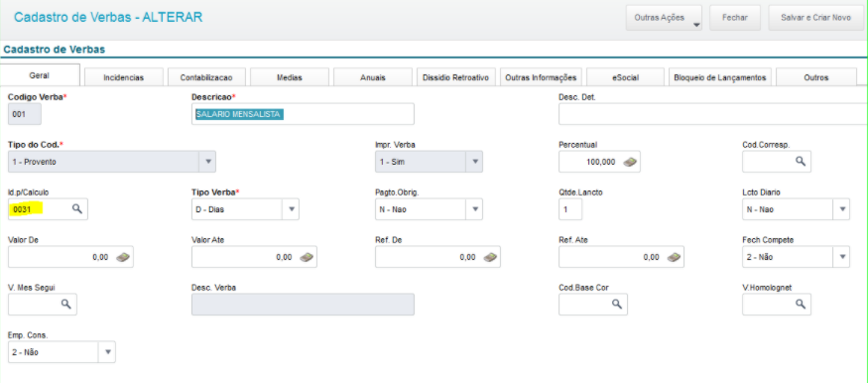Expand Pagto.Obrig. dropdown

(474, 209)
